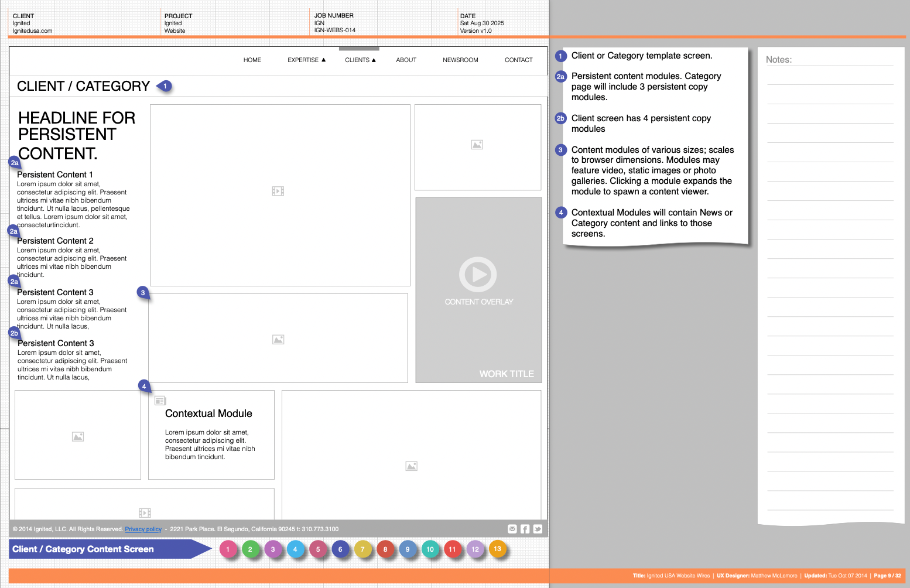Jump to page marker 5 magenta circle
This screenshot has height=588, width=910.
point(318,549)
